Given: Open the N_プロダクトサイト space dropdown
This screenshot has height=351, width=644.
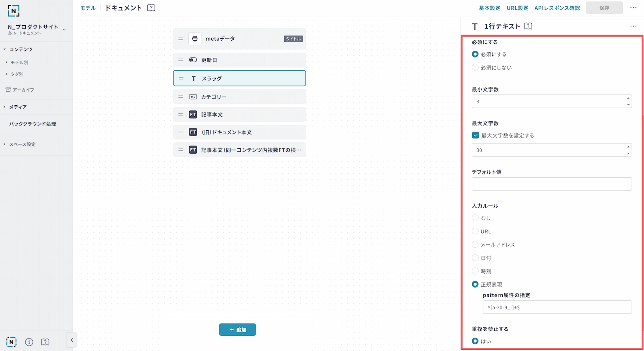Looking at the screenshot, I should (x=64, y=29).
